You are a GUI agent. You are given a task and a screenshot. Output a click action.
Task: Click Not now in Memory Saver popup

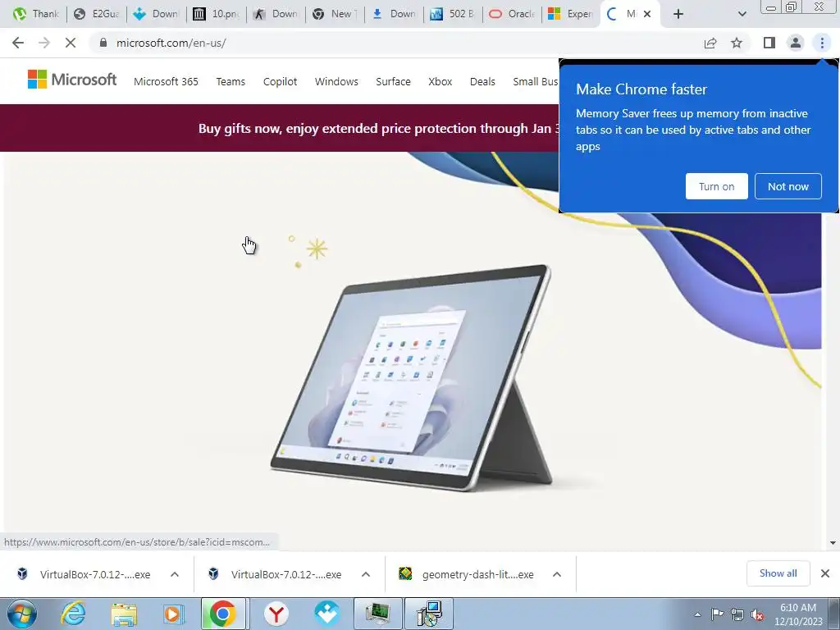[788, 186]
